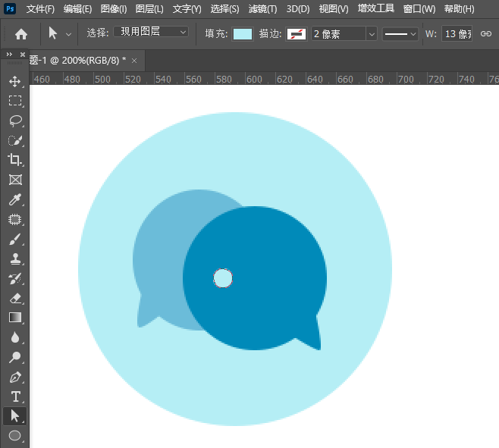Select the Pen tool
Viewport: 499px width, 448px height.
tap(14, 377)
